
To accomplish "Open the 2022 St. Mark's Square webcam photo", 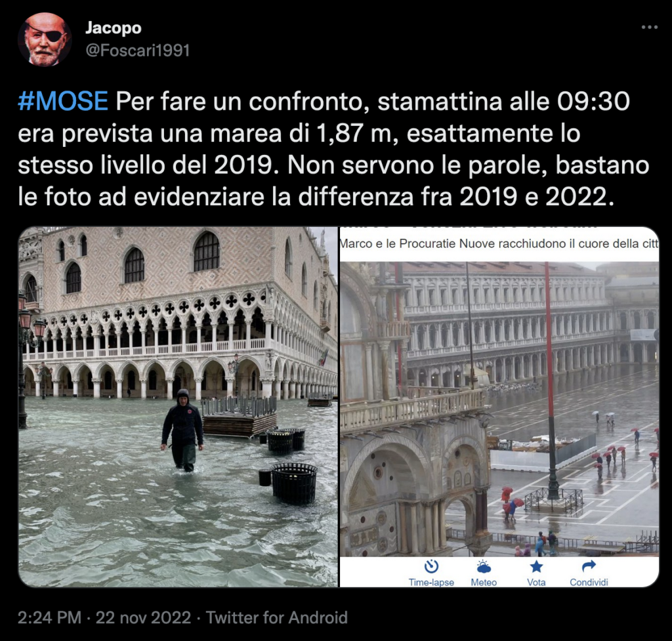I will tap(499, 407).
